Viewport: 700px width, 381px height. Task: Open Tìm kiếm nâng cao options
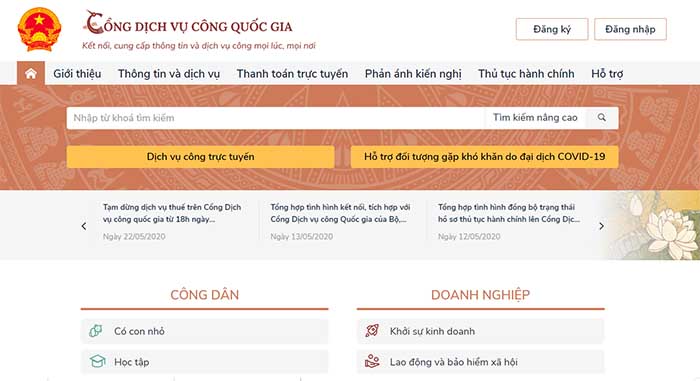pos(535,118)
